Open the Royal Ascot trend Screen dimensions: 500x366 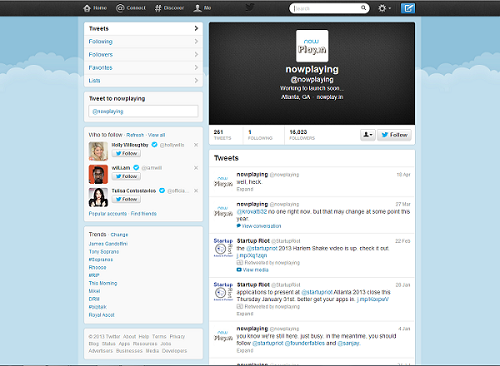[101, 315]
